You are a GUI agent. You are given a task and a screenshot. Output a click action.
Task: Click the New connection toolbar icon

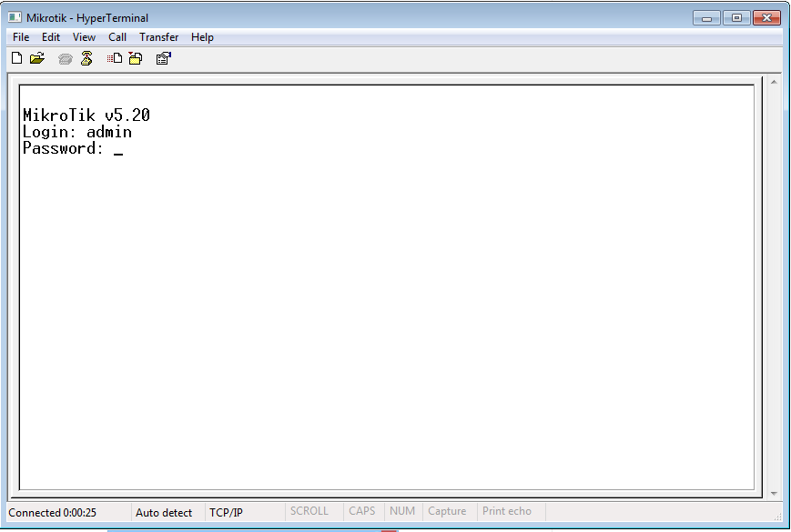click(16, 58)
